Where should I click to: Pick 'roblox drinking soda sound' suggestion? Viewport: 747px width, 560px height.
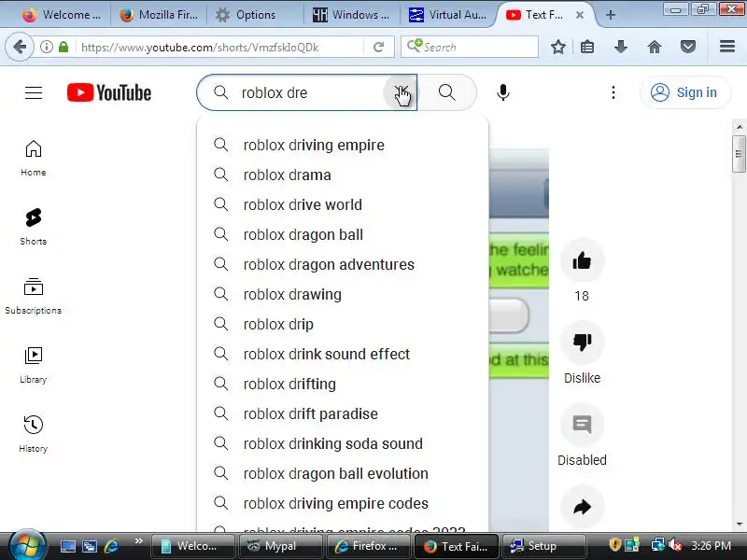click(x=342, y=444)
